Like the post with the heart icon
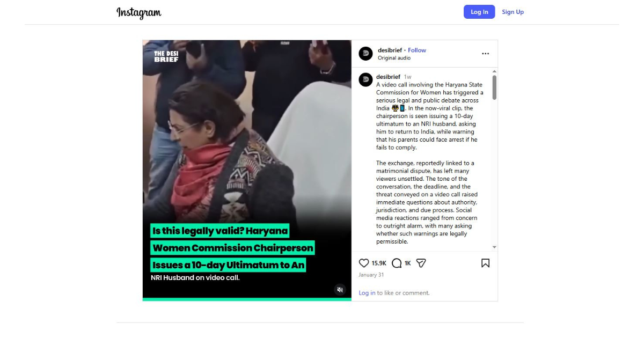This screenshot has height=338, width=644. [364, 263]
